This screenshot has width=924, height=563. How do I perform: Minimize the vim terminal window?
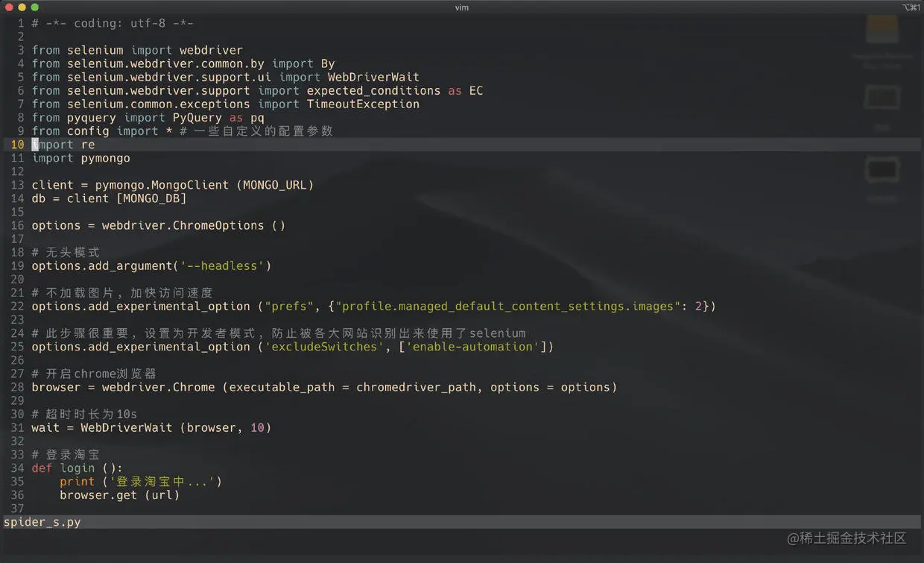point(22,7)
